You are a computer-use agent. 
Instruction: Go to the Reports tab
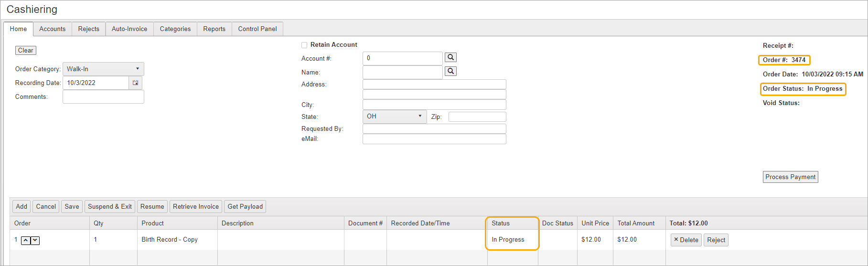pos(214,29)
